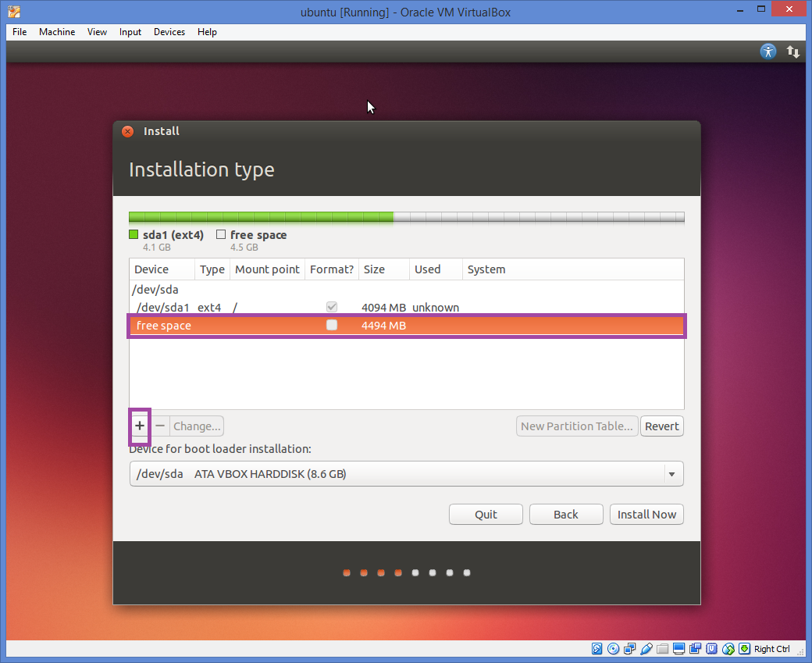Open the Ubuntu accessibility icon in top panel
The height and width of the screenshot is (663, 812).
pyautogui.click(x=768, y=52)
